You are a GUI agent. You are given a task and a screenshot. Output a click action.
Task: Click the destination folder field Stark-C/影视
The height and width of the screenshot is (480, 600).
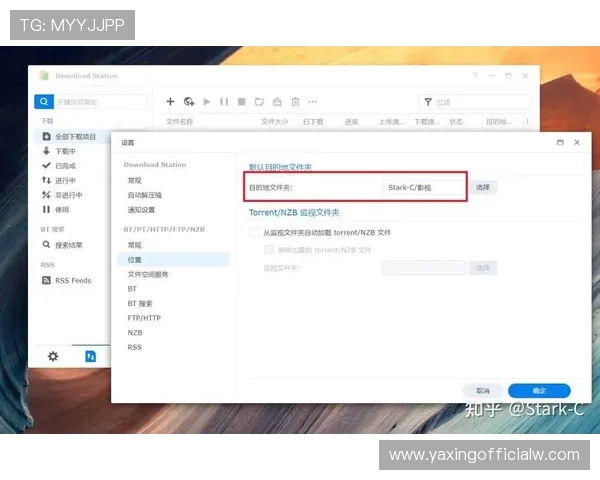coord(424,187)
